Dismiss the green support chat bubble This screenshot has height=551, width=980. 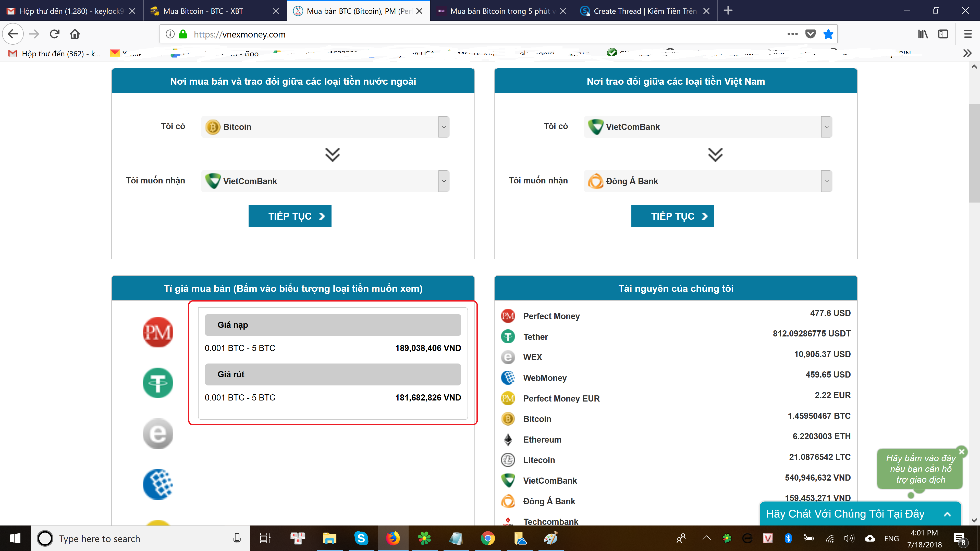tap(961, 451)
